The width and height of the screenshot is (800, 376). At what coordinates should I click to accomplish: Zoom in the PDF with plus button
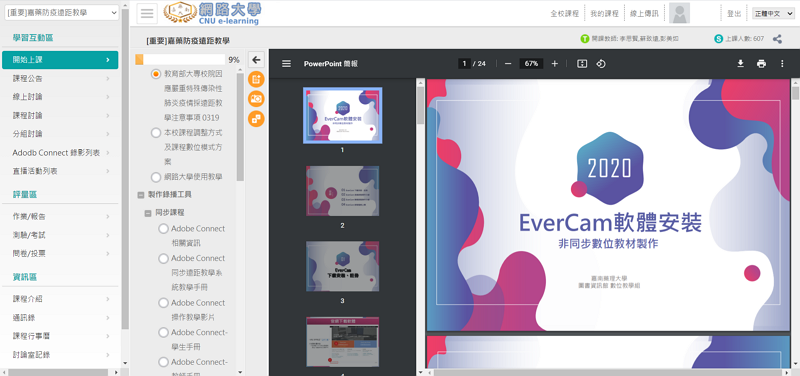click(x=555, y=64)
